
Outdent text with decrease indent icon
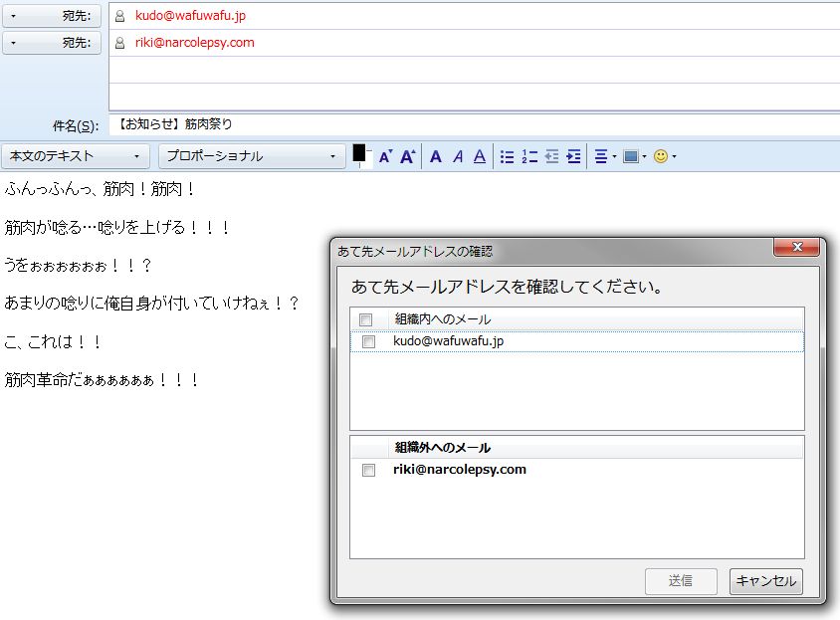click(x=551, y=156)
